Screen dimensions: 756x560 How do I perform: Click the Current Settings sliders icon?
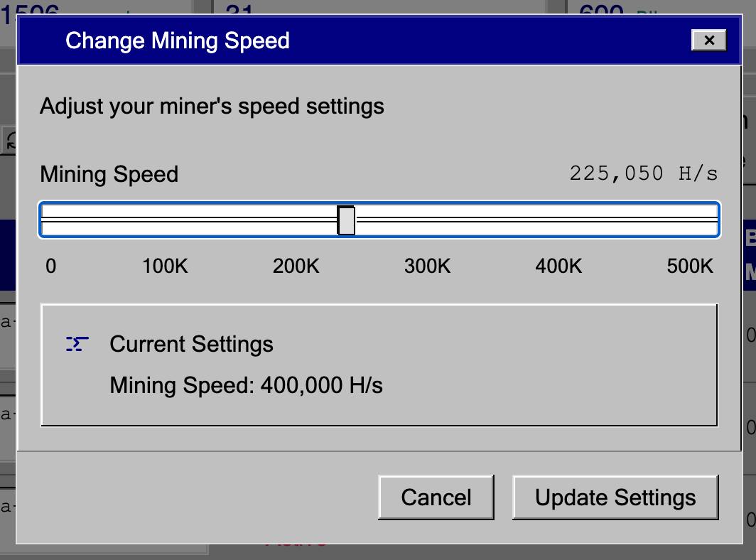tap(77, 345)
